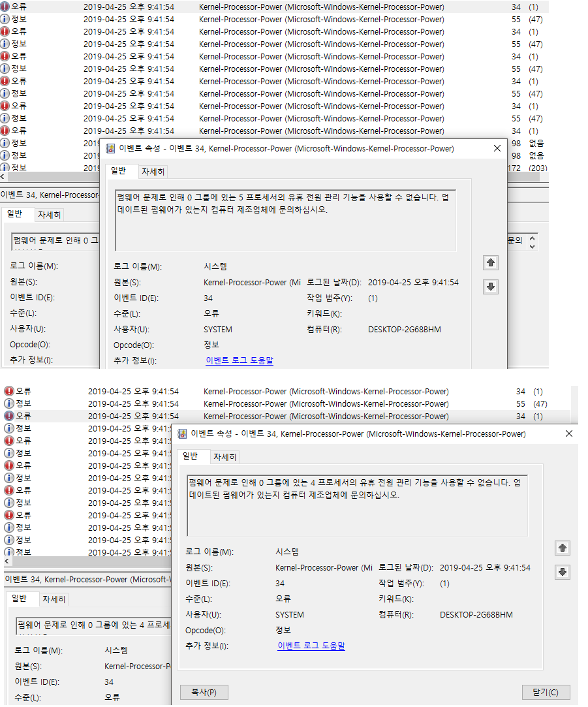Click the red error icon on first event row

[x=5, y=7]
